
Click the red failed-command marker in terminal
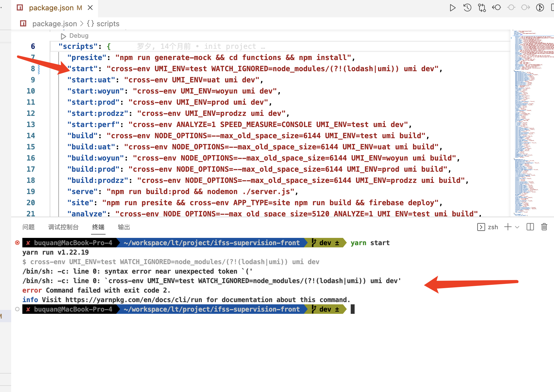click(17, 243)
